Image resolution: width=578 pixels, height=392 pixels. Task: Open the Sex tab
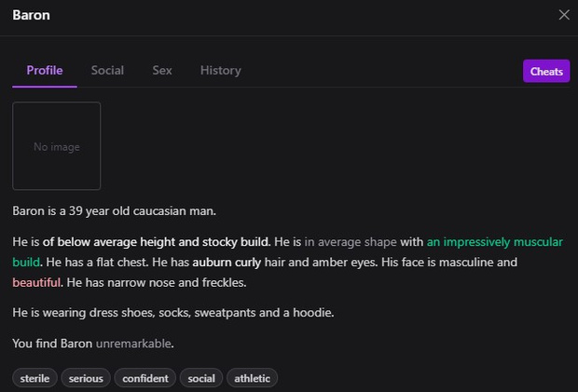(162, 71)
